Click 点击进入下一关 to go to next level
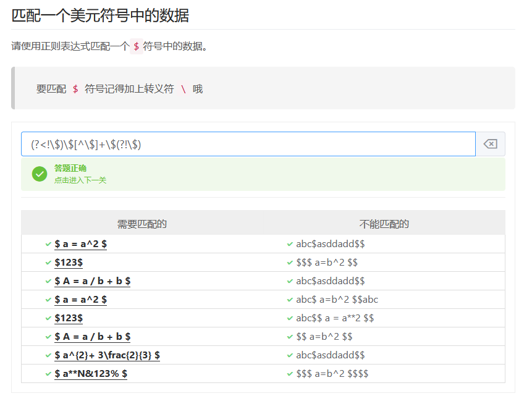532x409 pixels. click(x=80, y=180)
